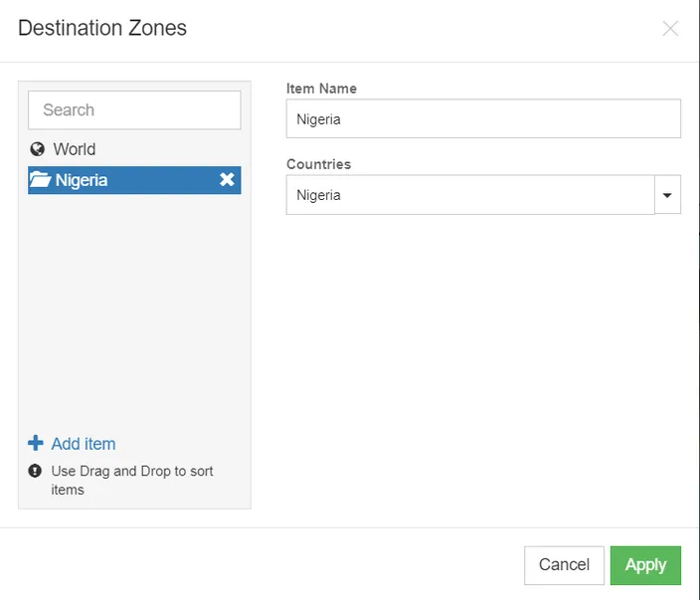Click into the Item Name field
700x600 pixels.
483,118
